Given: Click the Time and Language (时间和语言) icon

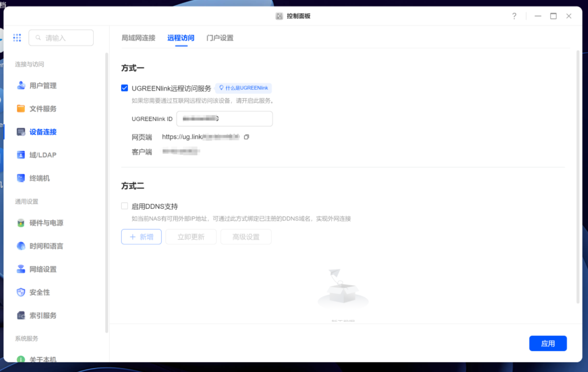Looking at the screenshot, I should pyautogui.click(x=21, y=246).
